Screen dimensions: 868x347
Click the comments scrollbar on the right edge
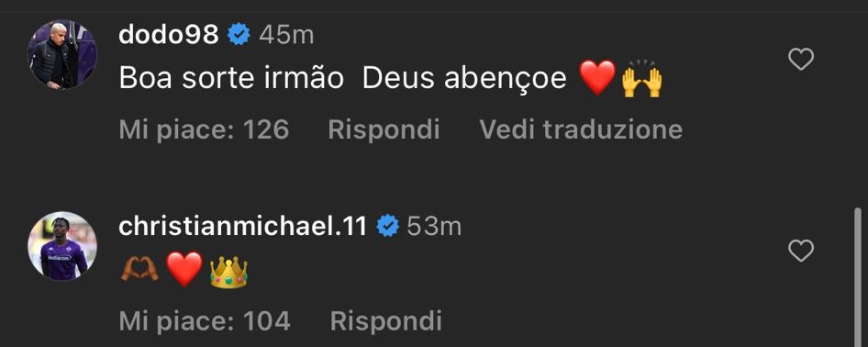click(858, 276)
